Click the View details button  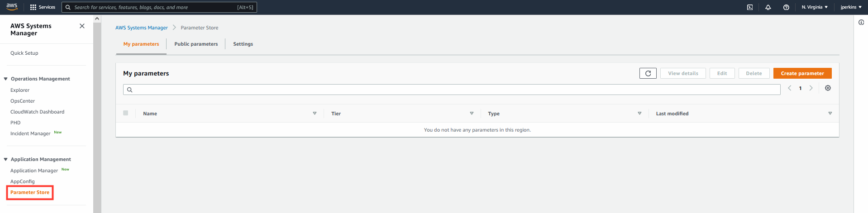683,73
